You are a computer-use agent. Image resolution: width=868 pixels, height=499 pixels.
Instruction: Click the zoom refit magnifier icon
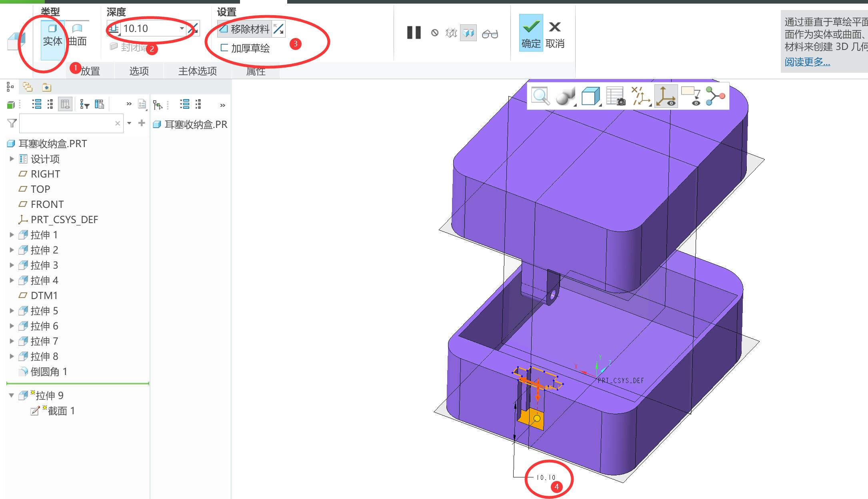pos(540,96)
